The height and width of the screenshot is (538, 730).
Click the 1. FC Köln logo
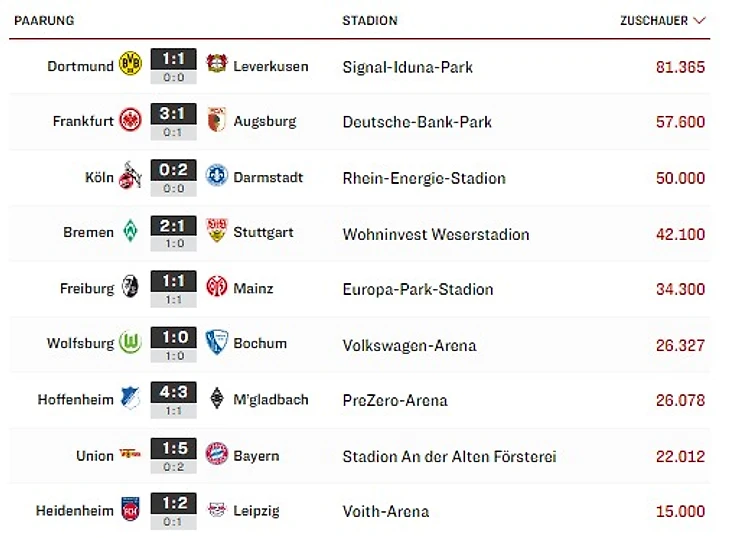[130, 177]
